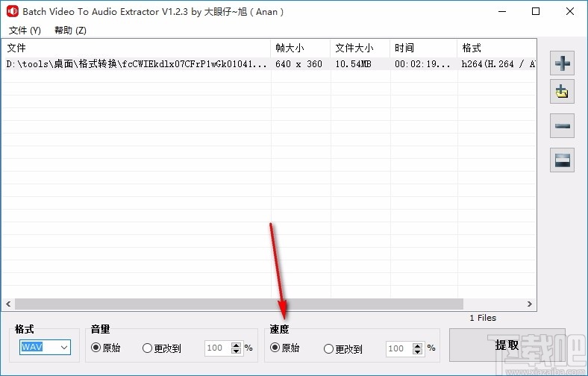
Task: Click the 速度 percentage input field
Action: (399, 348)
